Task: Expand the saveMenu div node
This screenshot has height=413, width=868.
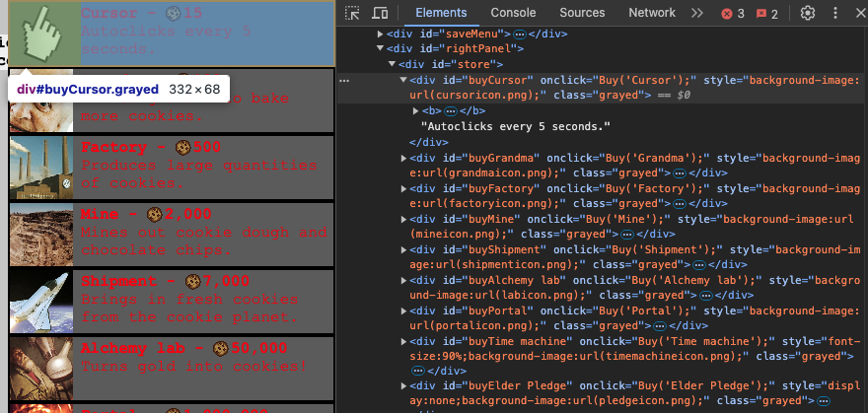Action: [381, 34]
